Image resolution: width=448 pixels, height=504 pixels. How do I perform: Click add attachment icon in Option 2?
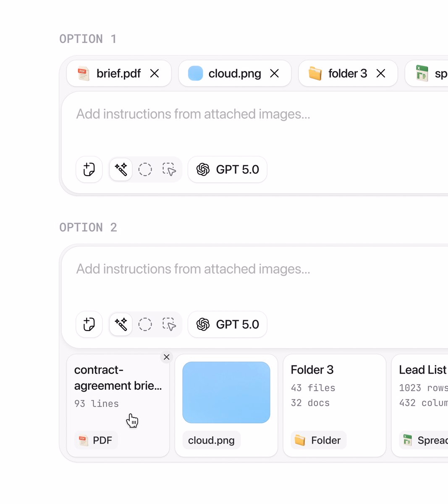(x=89, y=325)
